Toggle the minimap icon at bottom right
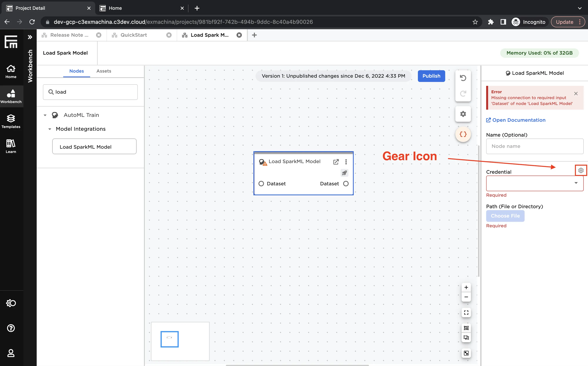This screenshot has height=366, width=588. (466, 353)
